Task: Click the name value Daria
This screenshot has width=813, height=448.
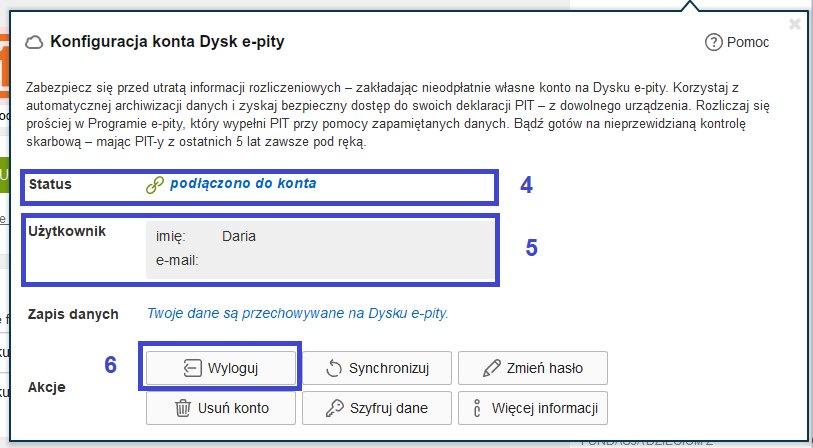Action: (x=239, y=237)
